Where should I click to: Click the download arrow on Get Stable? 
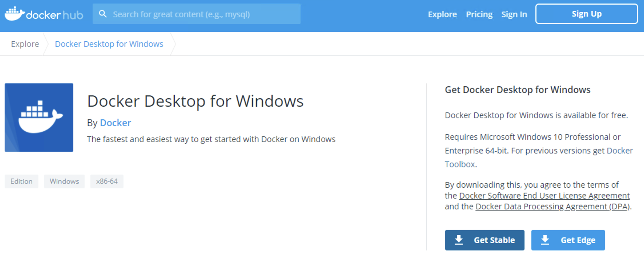coord(459,240)
